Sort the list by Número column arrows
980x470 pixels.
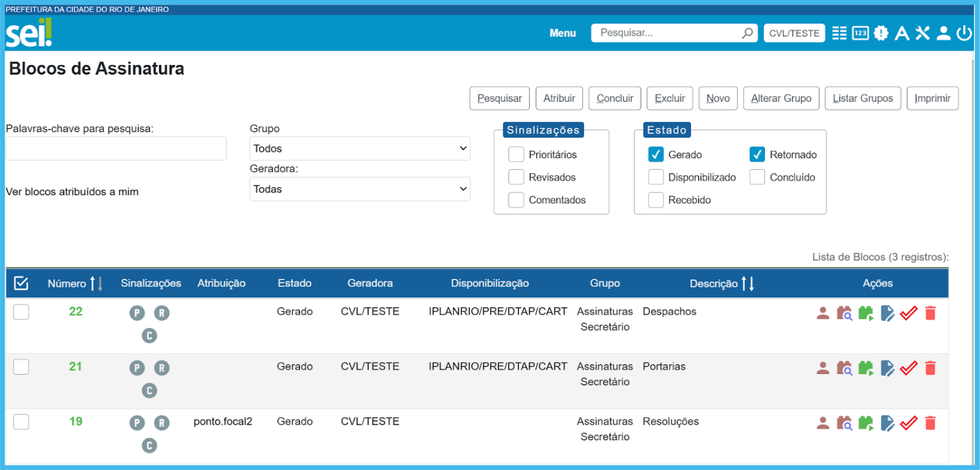[x=96, y=283]
